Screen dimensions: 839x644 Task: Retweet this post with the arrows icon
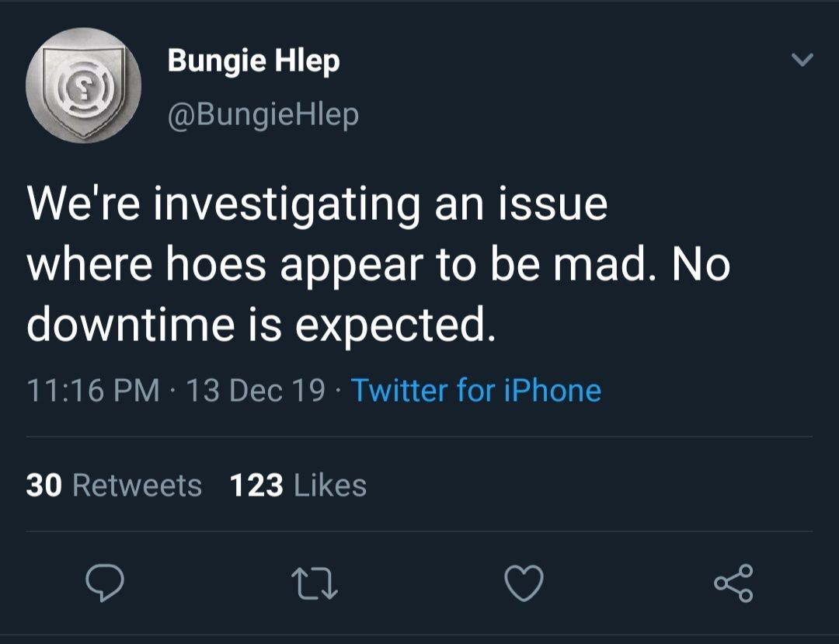pyautogui.click(x=315, y=583)
